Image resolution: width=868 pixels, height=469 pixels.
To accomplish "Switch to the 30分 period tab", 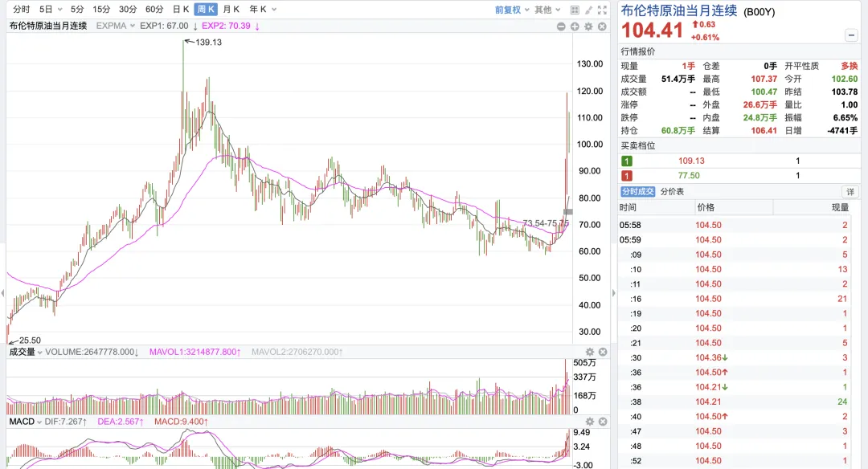I will click(128, 10).
